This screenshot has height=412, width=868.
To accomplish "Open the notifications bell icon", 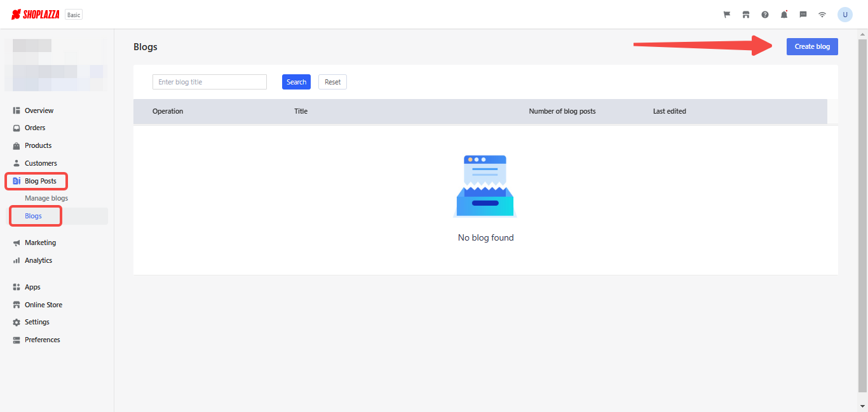I will click(x=784, y=15).
